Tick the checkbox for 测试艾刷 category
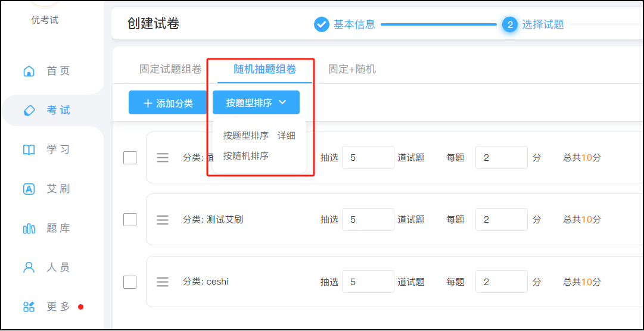Image resolution: width=644 pixels, height=331 pixels. click(130, 220)
